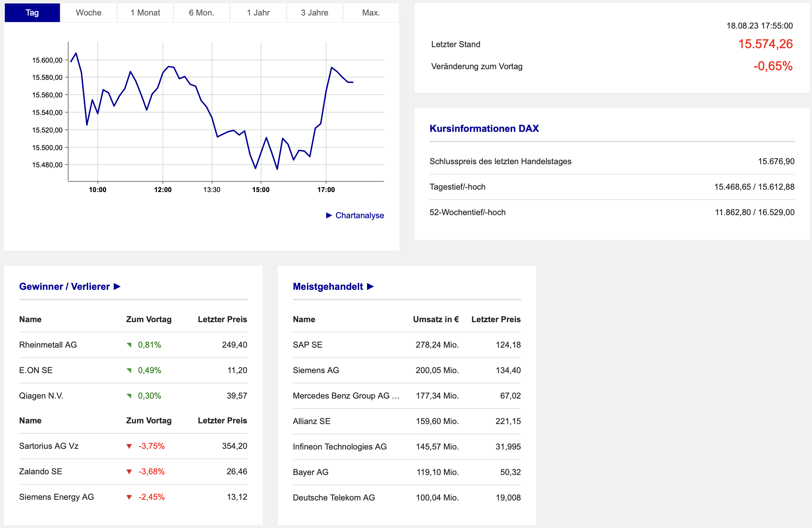The image size is (812, 528).
Task: Click the green arrow beside E.ON SE
Action: (129, 370)
